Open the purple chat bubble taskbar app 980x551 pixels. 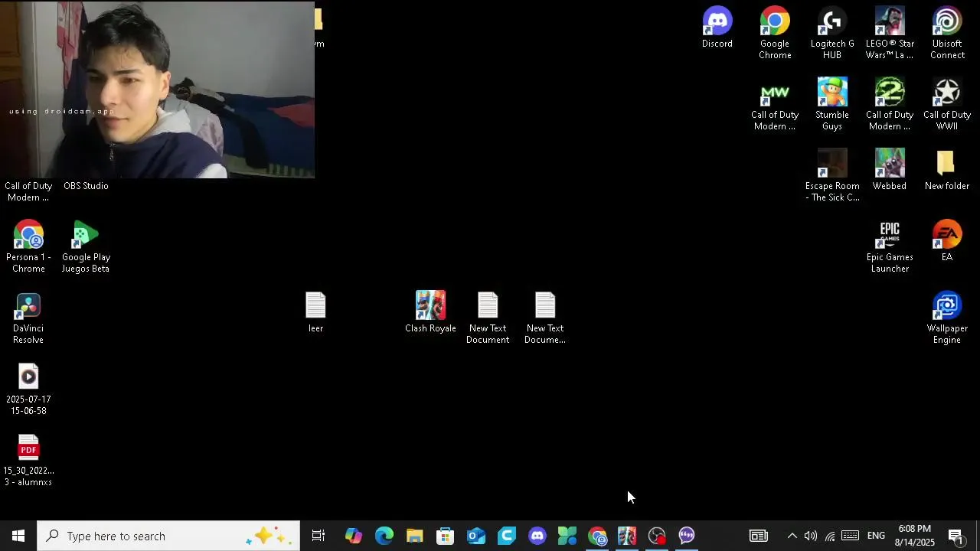click(687, 536)
